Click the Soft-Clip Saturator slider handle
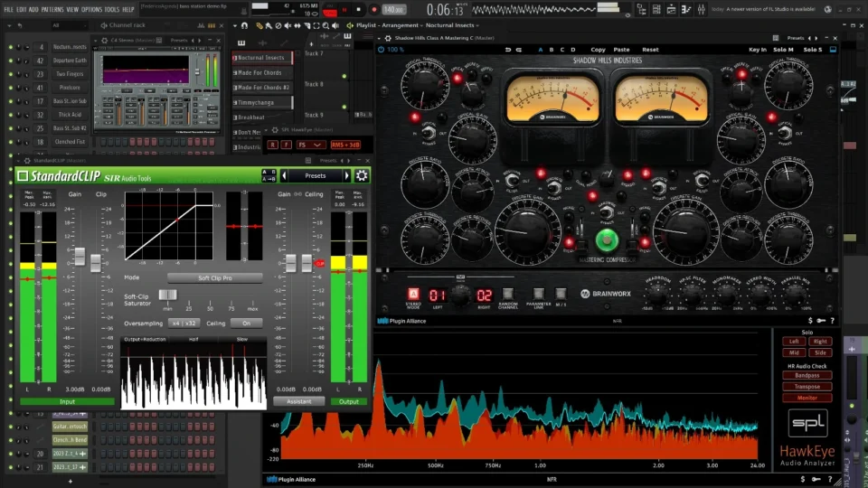 tap(167, 295)
